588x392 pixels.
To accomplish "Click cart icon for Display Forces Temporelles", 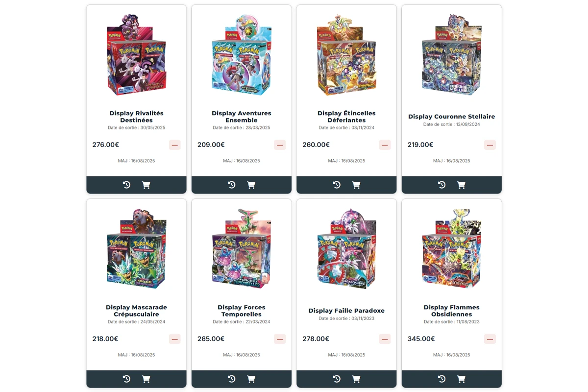I will click(251, 379).
